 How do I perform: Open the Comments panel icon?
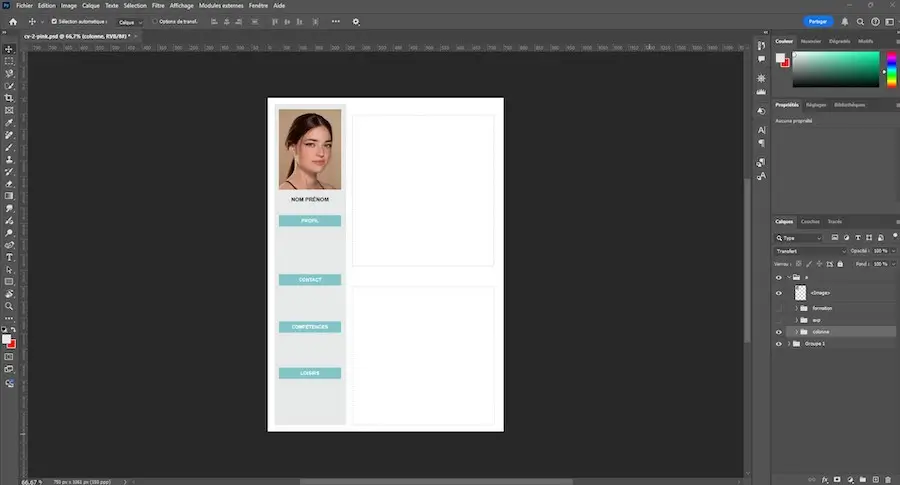click(x=761, y=59)
